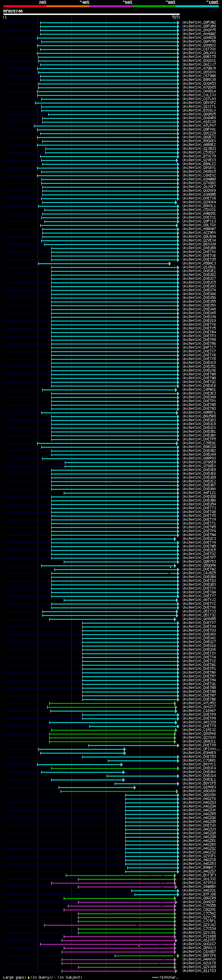Select label UniRef100_Q5QGM4
222x980 pixels.
tap(199, 565)
